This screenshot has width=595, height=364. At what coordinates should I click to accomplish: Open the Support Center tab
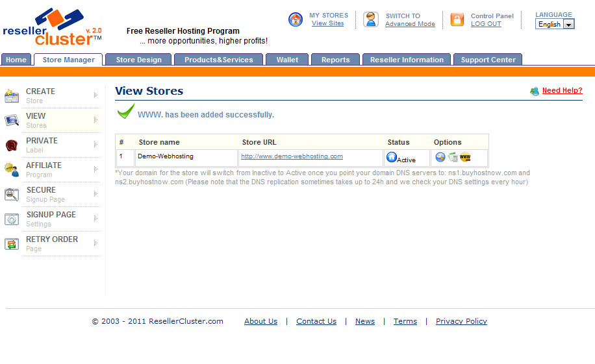tap(488, 60)
